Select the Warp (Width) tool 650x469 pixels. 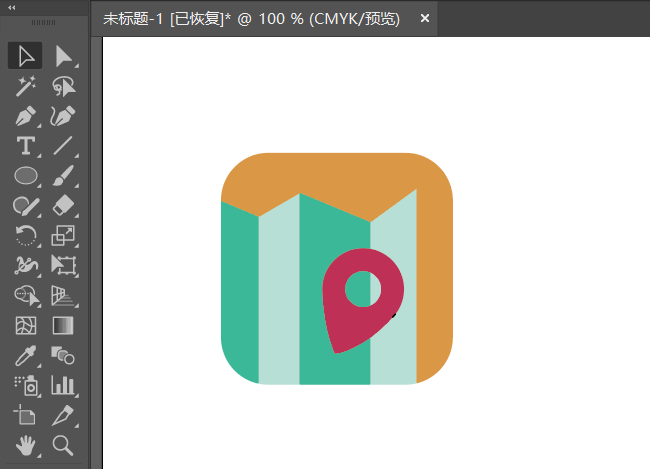point(25,265)
